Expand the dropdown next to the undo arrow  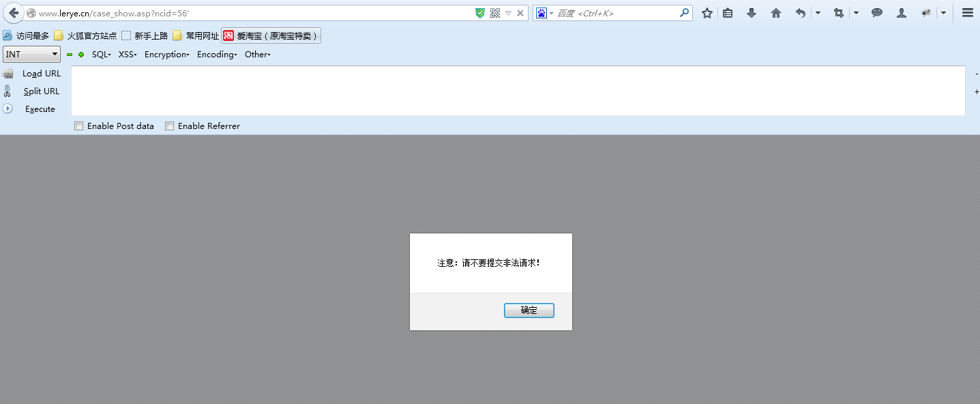(x=818, y=13)
